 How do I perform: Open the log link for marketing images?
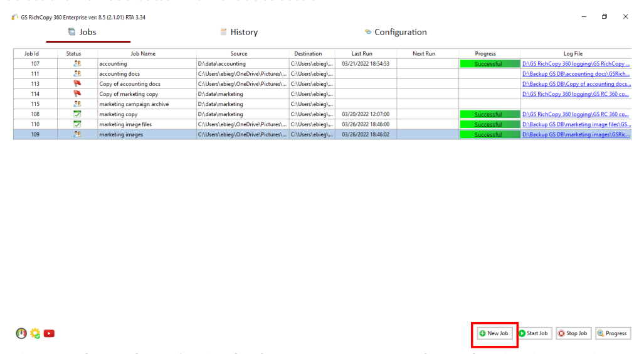click(576, 134)
